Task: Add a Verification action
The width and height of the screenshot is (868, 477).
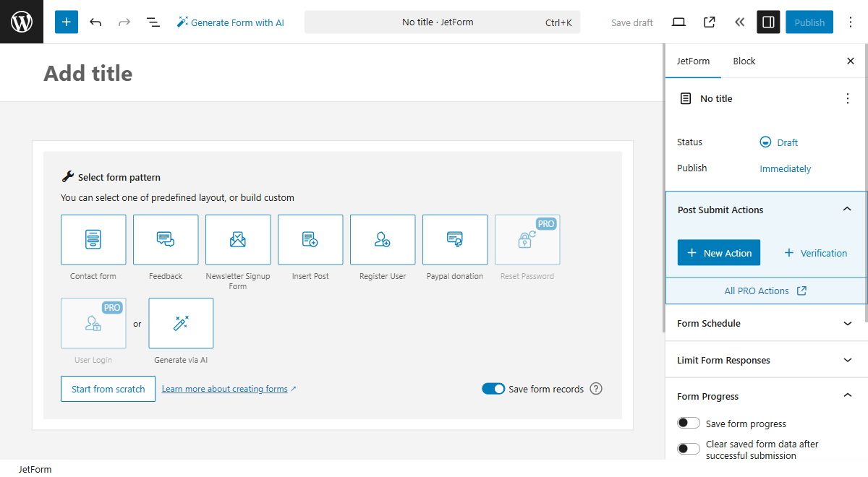Action: click(x=816, y=253)
